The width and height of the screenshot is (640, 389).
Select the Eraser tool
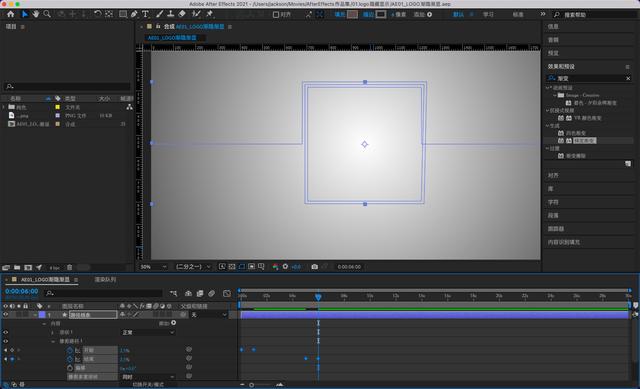[x=182, y=14]
